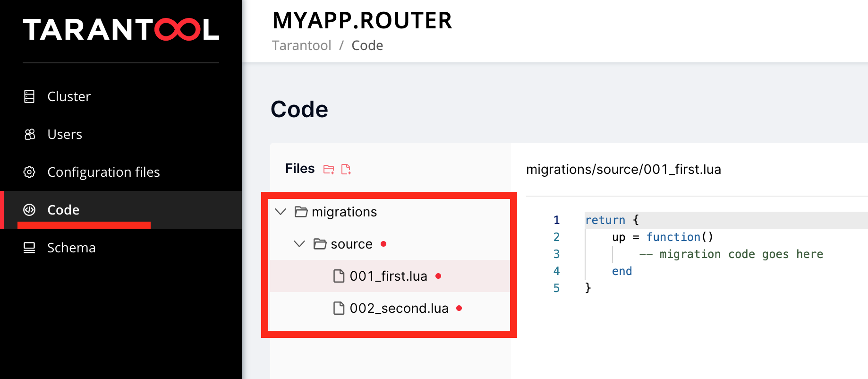Image resolution: width=868 pixels, height=379 pixels.
Task: Click line number 3 in gutter
Action: (556, 254)
